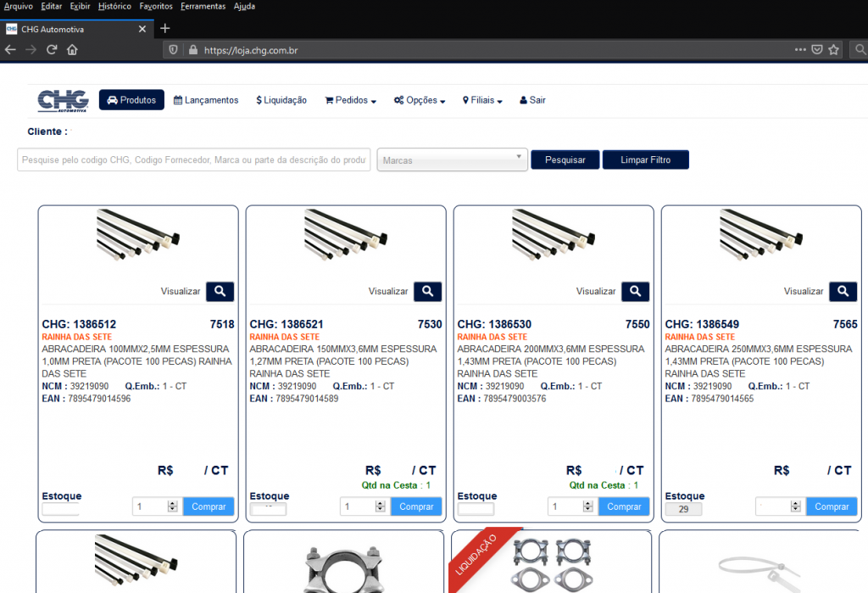The image size is (868, 593).
Task: Open the Exibir menu
Action: [x=80, y=6]
